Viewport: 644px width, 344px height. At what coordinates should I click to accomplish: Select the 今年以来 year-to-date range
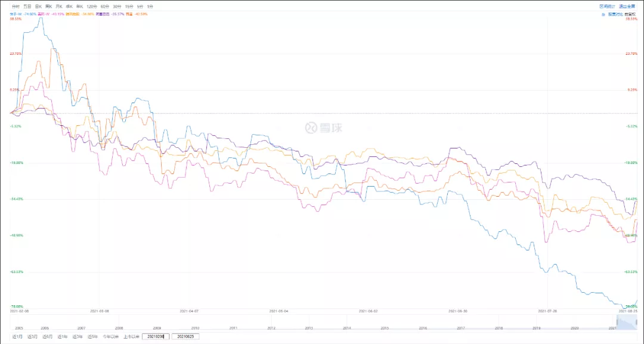(110, 336)
